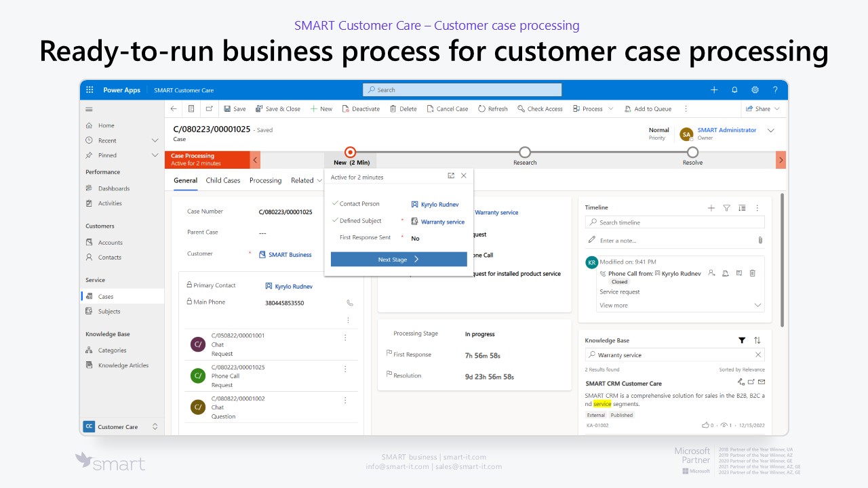Viewport: 868px width, 488px height.
Task: Dock the stage flyout
Action: point(451,176)
